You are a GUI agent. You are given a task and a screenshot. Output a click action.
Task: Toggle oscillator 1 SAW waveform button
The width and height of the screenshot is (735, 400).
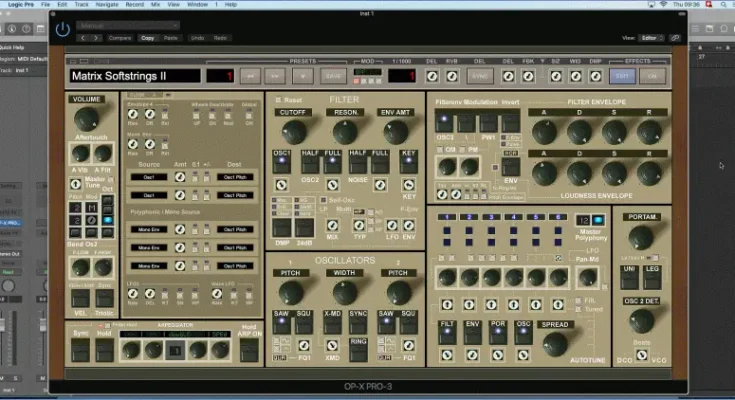click(x=282, y=320)
